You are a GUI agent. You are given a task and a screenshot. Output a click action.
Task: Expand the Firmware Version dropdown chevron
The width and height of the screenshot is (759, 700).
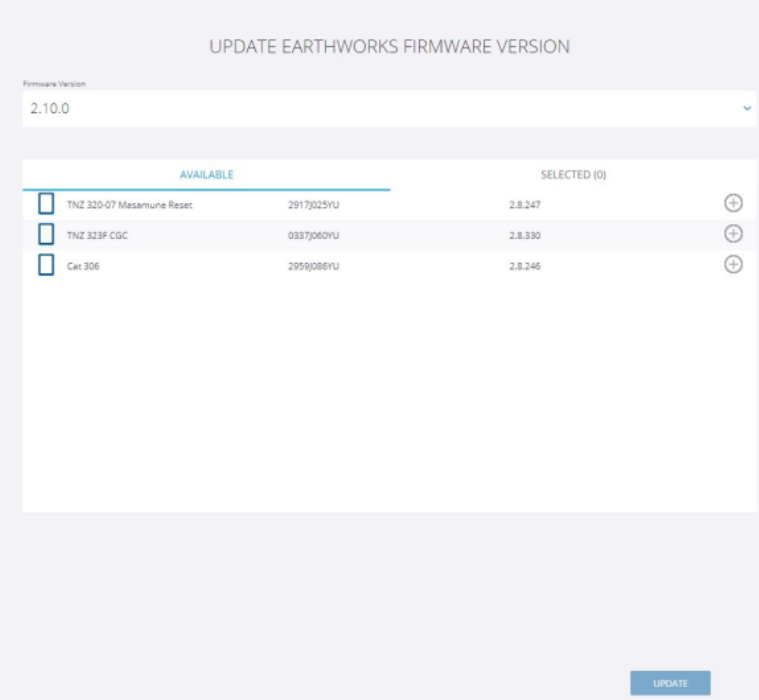(746, 108)
